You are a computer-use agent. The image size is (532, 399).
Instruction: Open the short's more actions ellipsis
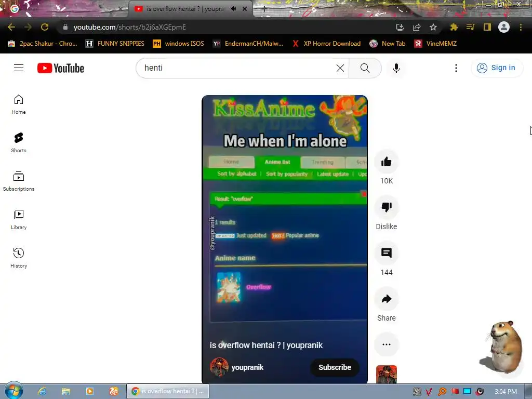click(387, 344)
